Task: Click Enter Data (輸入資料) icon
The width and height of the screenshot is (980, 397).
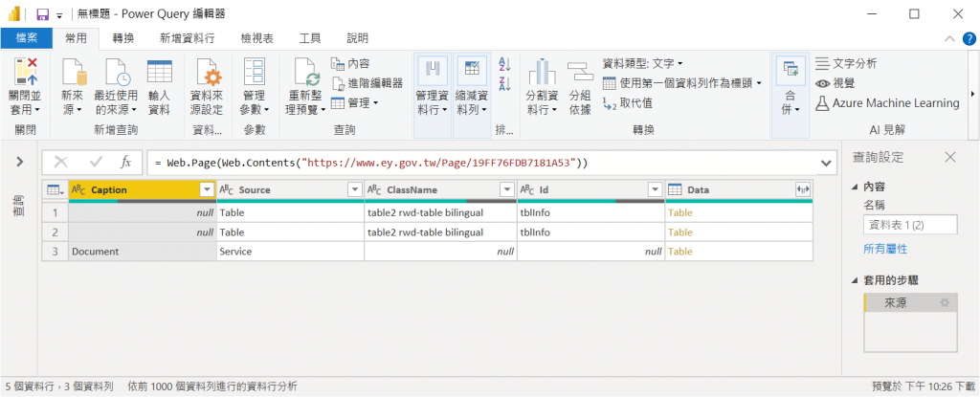Action: (160, 72)
